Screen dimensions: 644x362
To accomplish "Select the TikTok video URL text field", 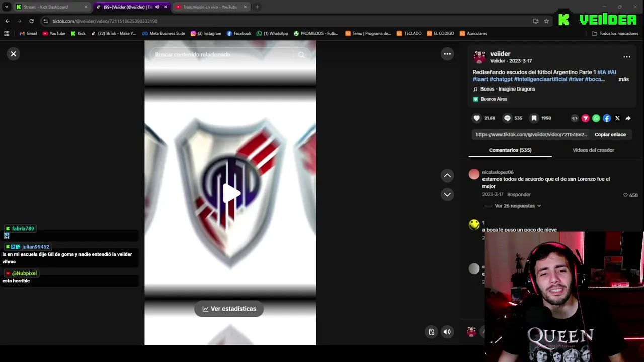I will tap(531, 135).
